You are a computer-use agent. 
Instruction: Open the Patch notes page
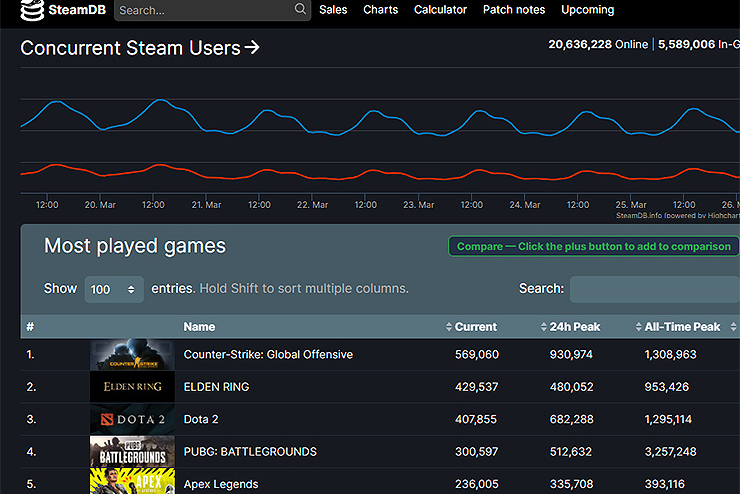[x=514, y=10]
